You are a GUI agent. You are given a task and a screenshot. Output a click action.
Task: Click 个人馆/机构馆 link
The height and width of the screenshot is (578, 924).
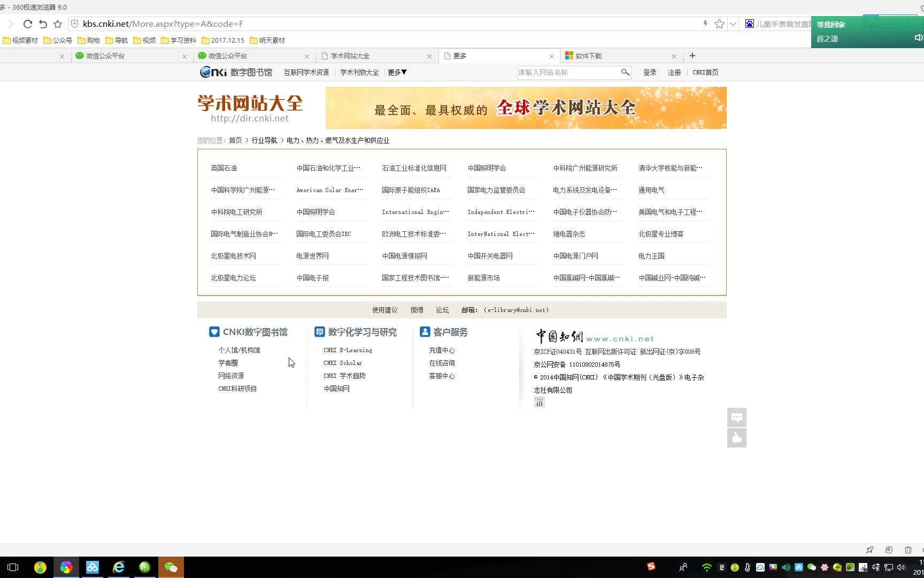pyautogui.click(x=239, y=350)
